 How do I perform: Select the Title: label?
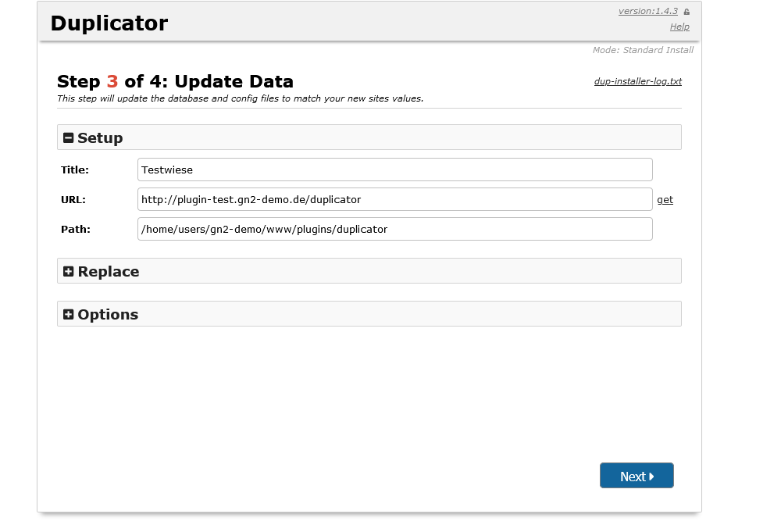coord(75,170)
